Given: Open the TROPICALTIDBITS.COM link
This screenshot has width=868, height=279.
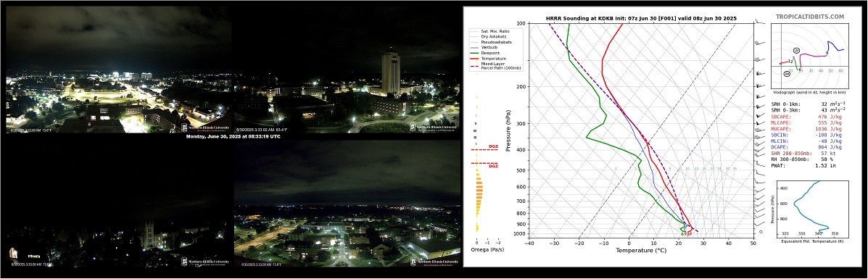Looking at the screenshot, I should [x=810, y=17].
